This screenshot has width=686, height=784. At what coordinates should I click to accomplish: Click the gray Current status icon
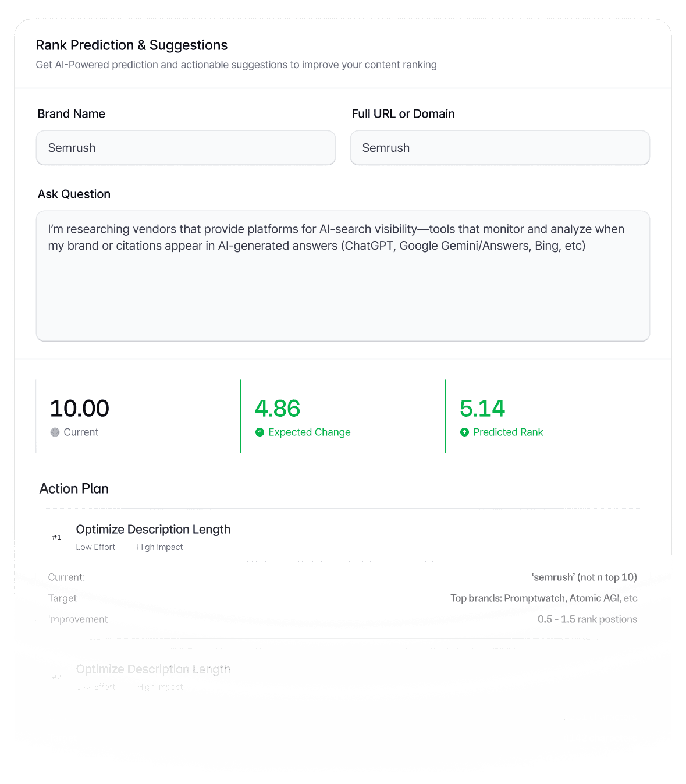click(x=55, y=432)
